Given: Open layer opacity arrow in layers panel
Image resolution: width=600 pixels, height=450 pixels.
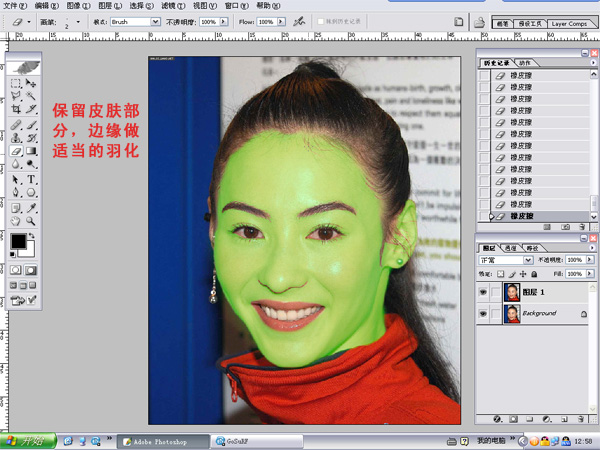Looking at the screenshot, I should pyautogui.click(x=590, y=260).
